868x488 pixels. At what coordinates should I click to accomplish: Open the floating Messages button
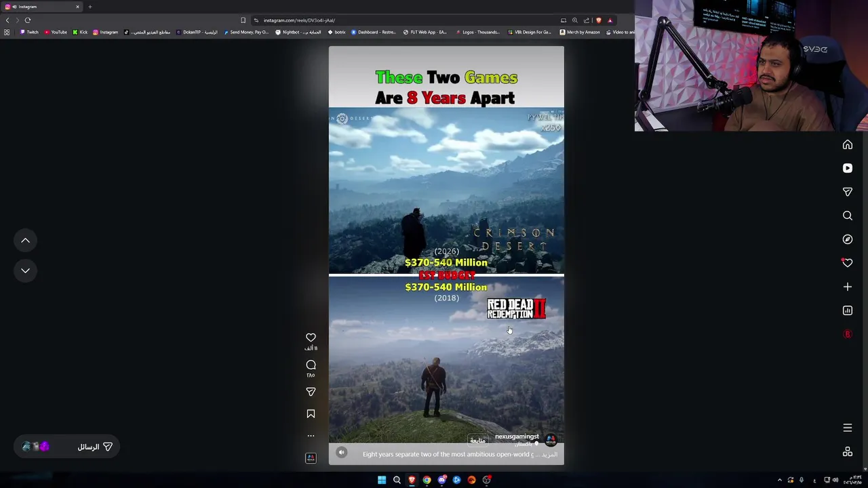point(66,447)
